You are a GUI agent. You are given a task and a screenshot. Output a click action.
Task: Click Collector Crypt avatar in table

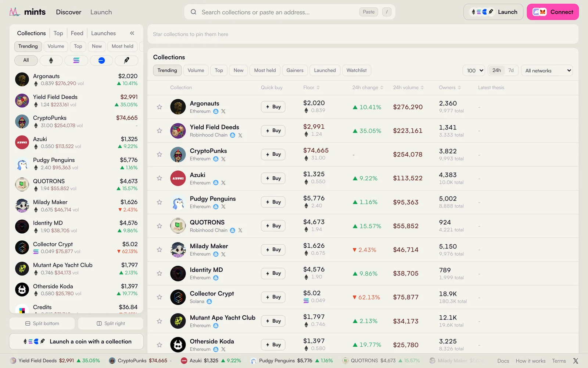pyautogui.click(x=178, y=297)
